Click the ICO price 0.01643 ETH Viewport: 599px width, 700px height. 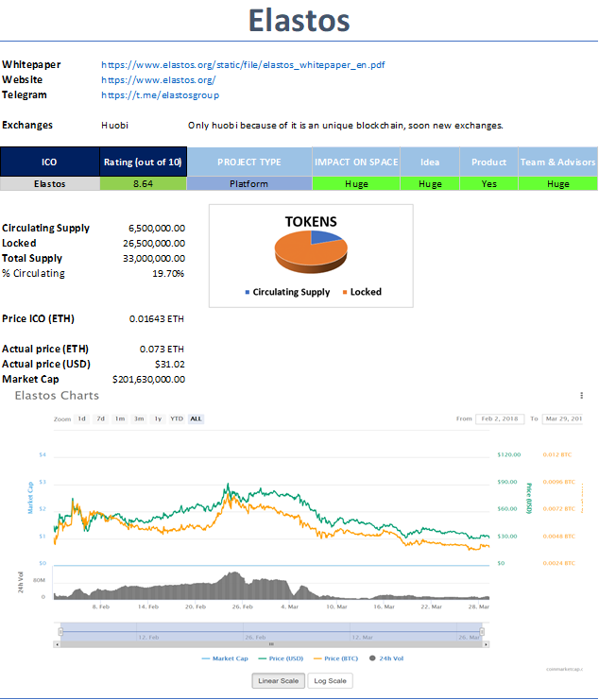point(157,319)
